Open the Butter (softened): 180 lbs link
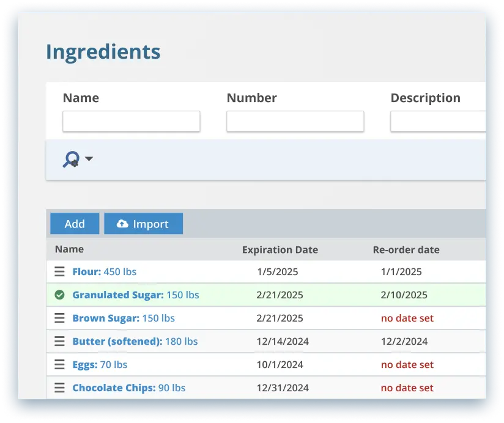The width and height of the screenshot is (504, 423). coord(135,341)
